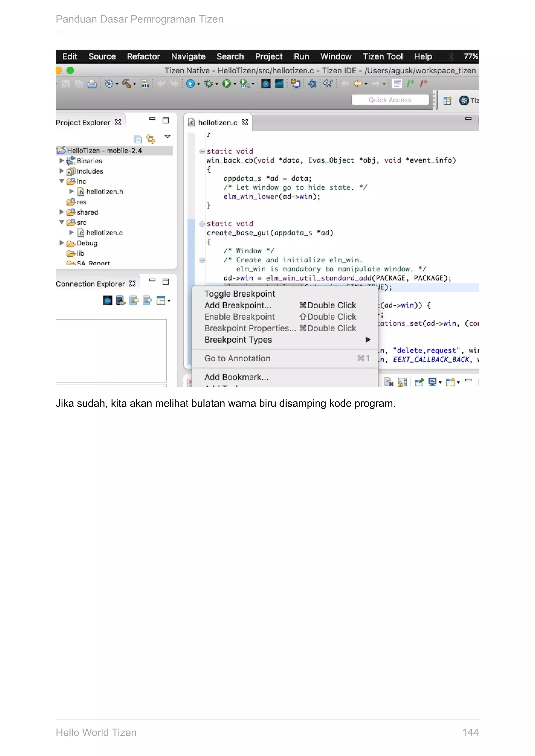Click the Build hammer icon
The height and width of the screenshot is (756, 535).
point(126,84)
